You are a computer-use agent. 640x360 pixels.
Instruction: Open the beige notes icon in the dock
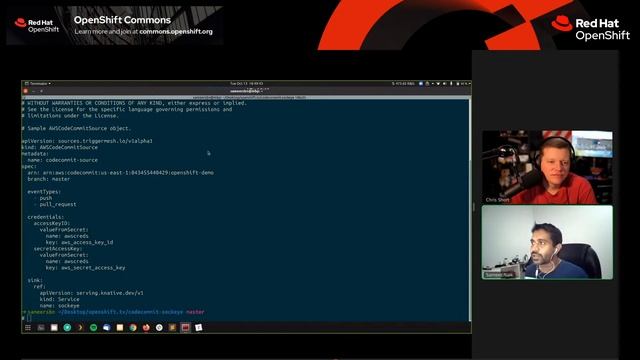120,327
